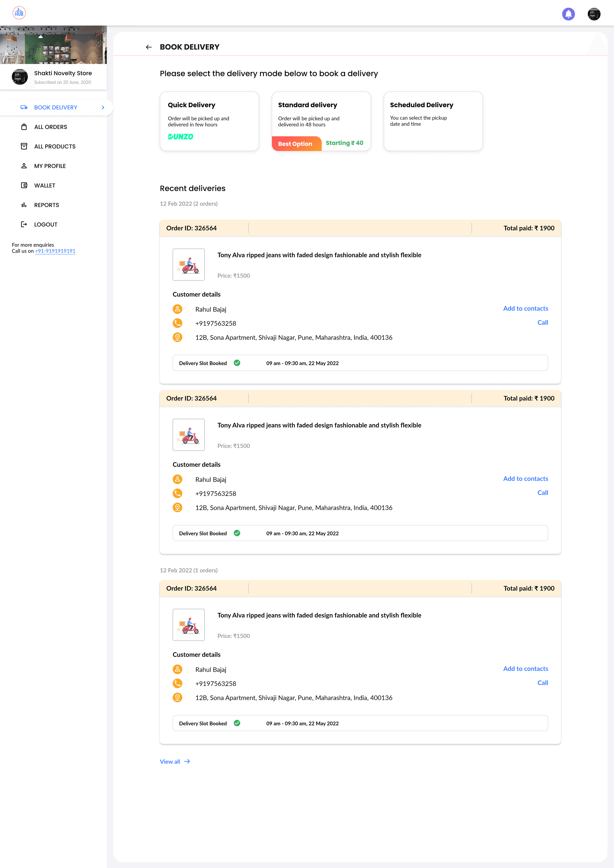Image resolution: width=614 pixels, height=868 pixels.
Task: Click the All Orders bag icon
Action: (x=24, y=127)
